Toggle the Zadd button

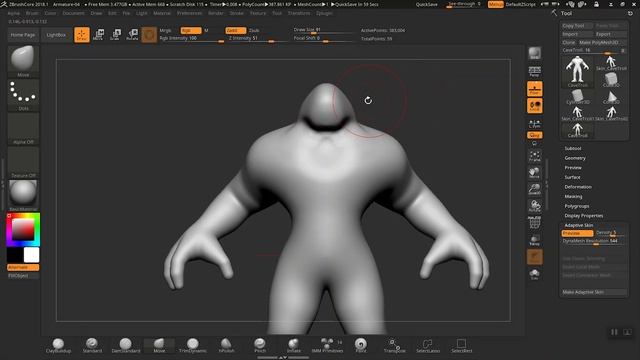point(236,31)
